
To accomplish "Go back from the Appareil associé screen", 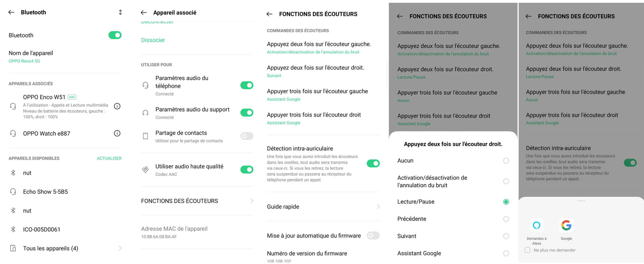I will click(144, 13).
